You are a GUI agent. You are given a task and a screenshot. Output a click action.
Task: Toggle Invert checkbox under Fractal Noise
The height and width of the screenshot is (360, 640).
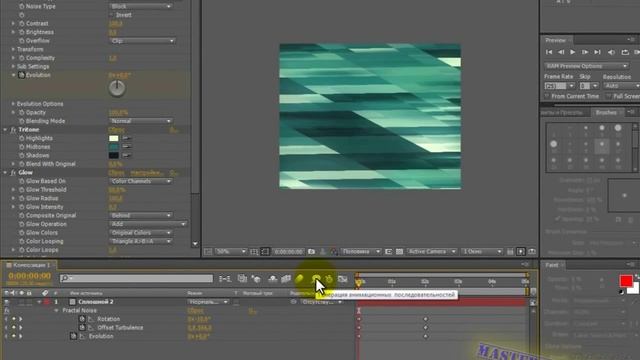tap(111, 15)
